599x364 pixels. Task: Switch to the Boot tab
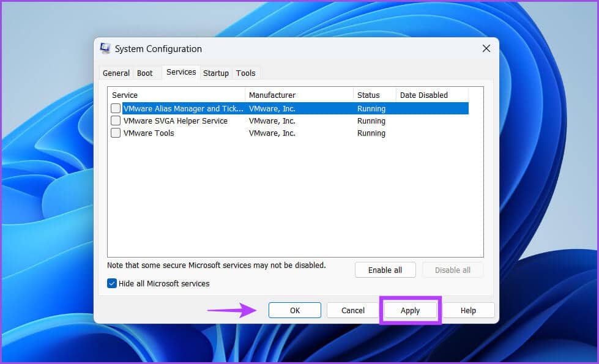point(144,73)
